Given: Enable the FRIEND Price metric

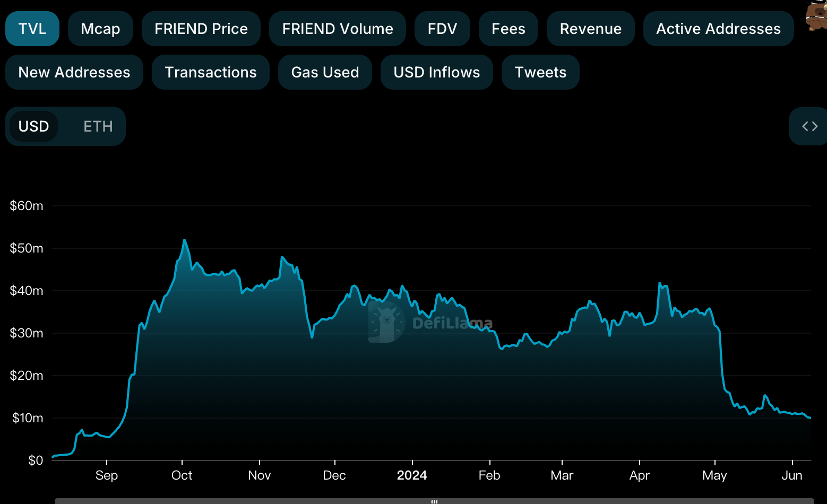Looking at the screenshot, I should (x=201, y=29).
